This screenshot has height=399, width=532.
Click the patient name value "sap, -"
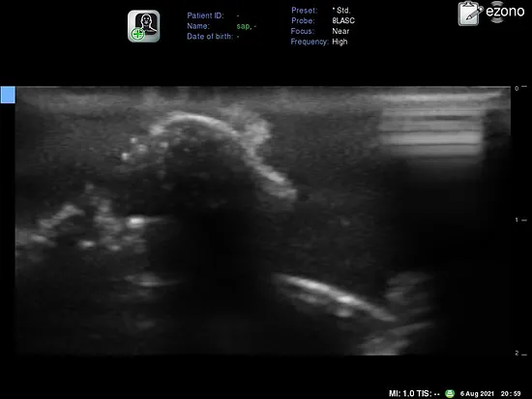pyautogui.click(x=247, y=26)
